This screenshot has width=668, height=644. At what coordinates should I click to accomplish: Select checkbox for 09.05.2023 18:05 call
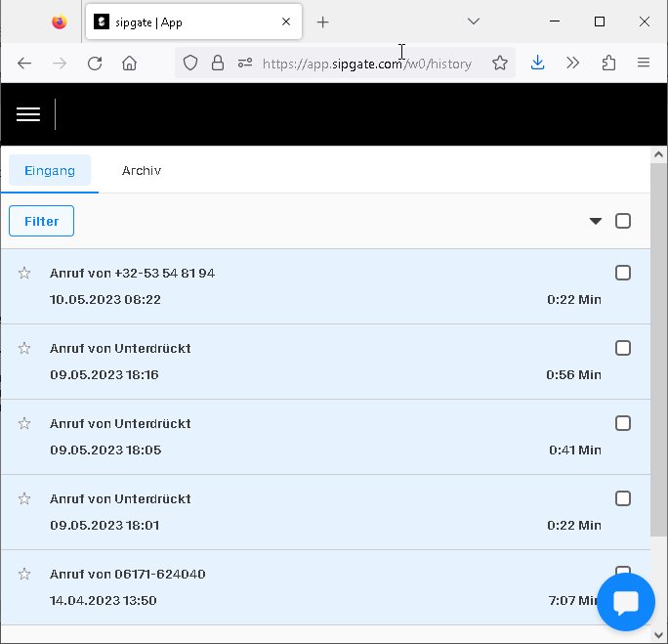pos(623,423)
